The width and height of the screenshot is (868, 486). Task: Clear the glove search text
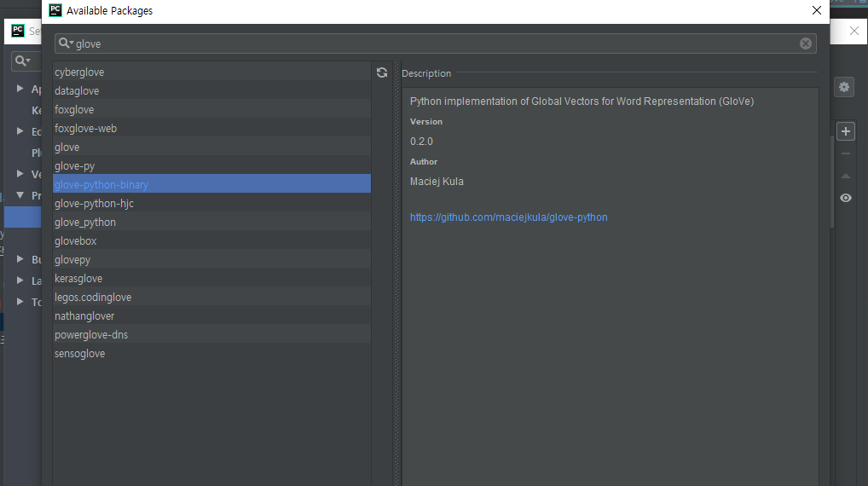click(x=806, y=43)
